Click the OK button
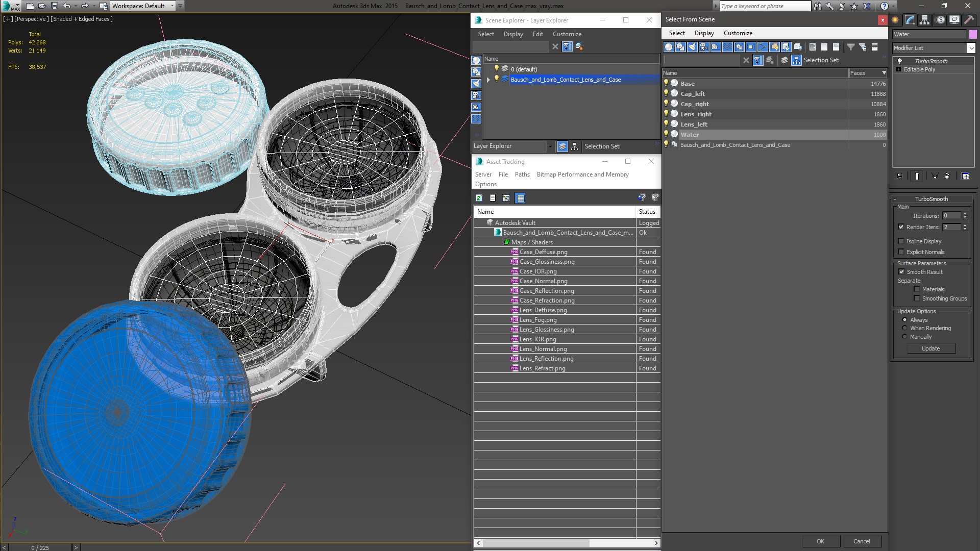 pos(820,541)
